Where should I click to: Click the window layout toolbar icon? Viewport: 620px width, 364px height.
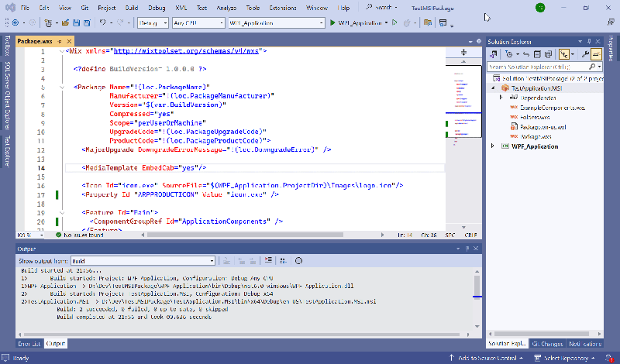click(x=443, y=23)
